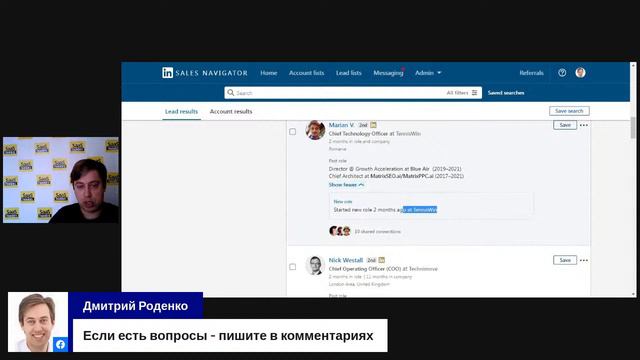The height and width of the screenshot is (360, 640).
Task: Select checkbox for Nick Westall lead
Action: coord(293,267)
